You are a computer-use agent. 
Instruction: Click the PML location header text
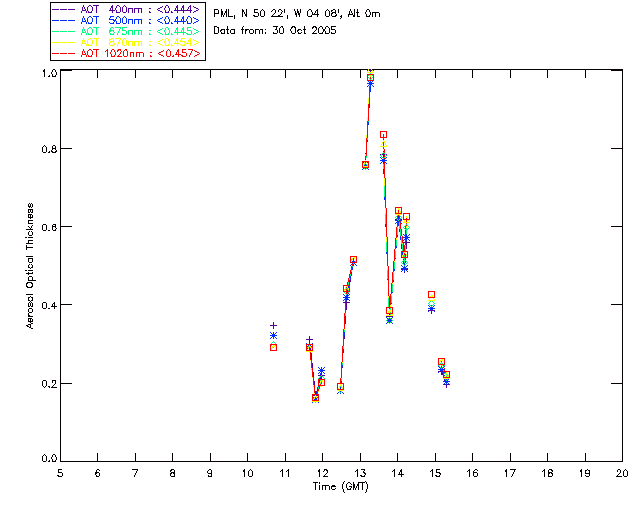click(297, 13)
